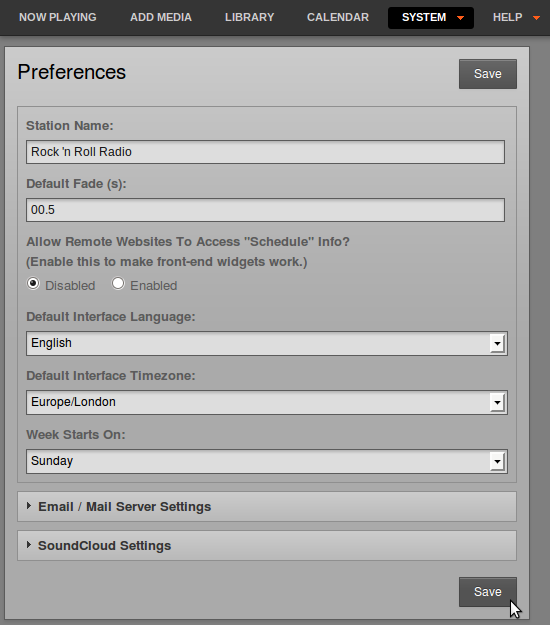
Task: Select the Disabled radio button
Action: pyautogui.click(x=33, y=284)
